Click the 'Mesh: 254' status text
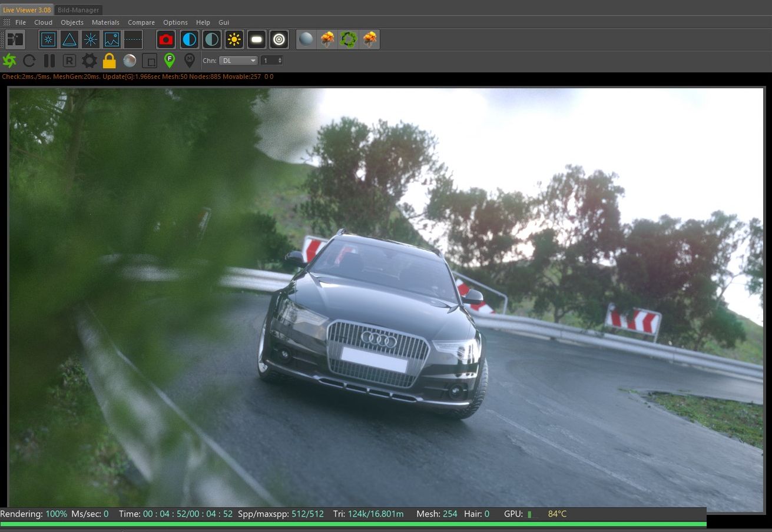772x532 pixels. 437,514
